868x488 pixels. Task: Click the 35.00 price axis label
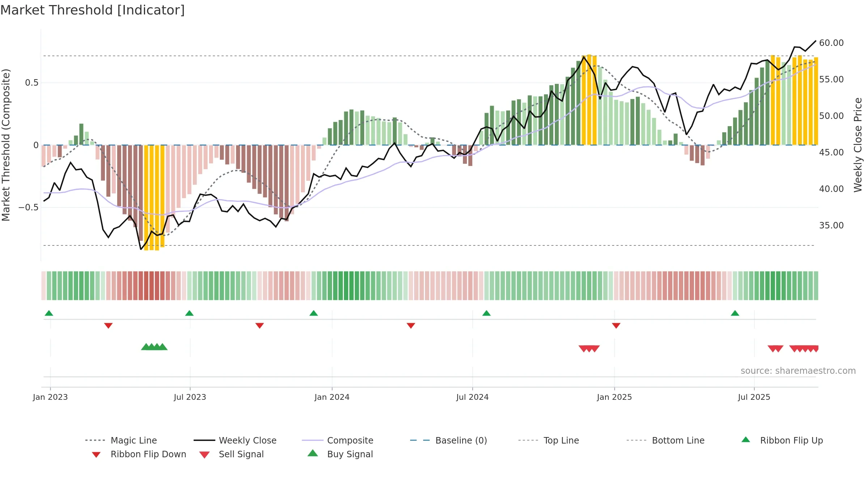[831, 226]
